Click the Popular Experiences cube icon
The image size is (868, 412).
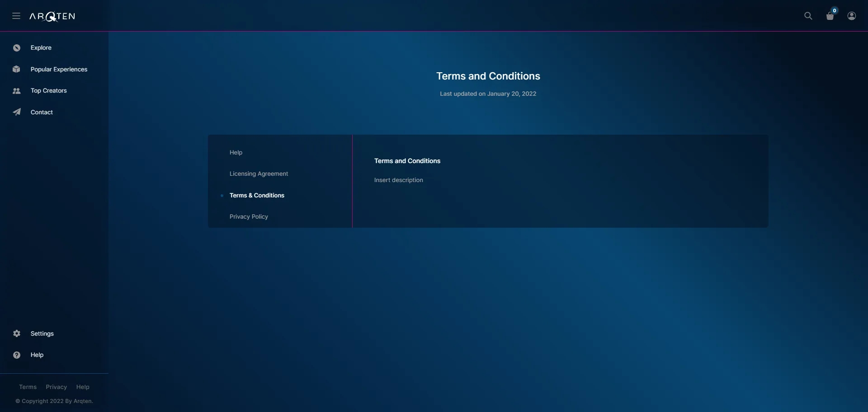coord(17,70)
